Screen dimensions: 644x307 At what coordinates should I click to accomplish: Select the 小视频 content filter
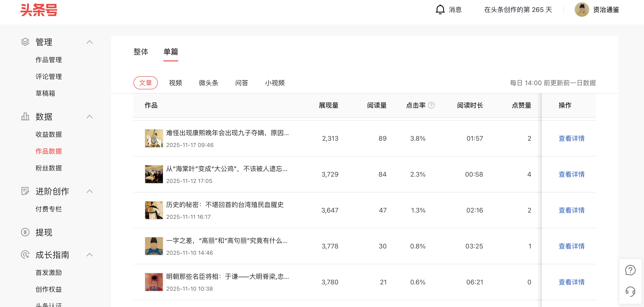[275, 83]
